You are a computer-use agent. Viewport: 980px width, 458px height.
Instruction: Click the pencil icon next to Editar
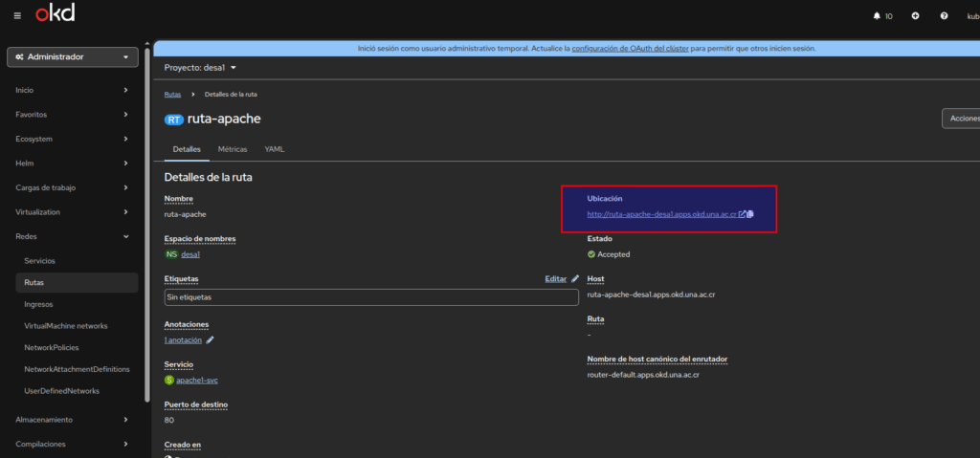click(x=575, y=279)
